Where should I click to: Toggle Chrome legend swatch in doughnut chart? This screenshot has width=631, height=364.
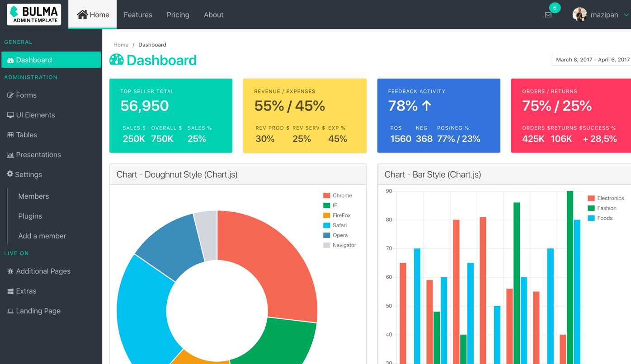[326, 196]
